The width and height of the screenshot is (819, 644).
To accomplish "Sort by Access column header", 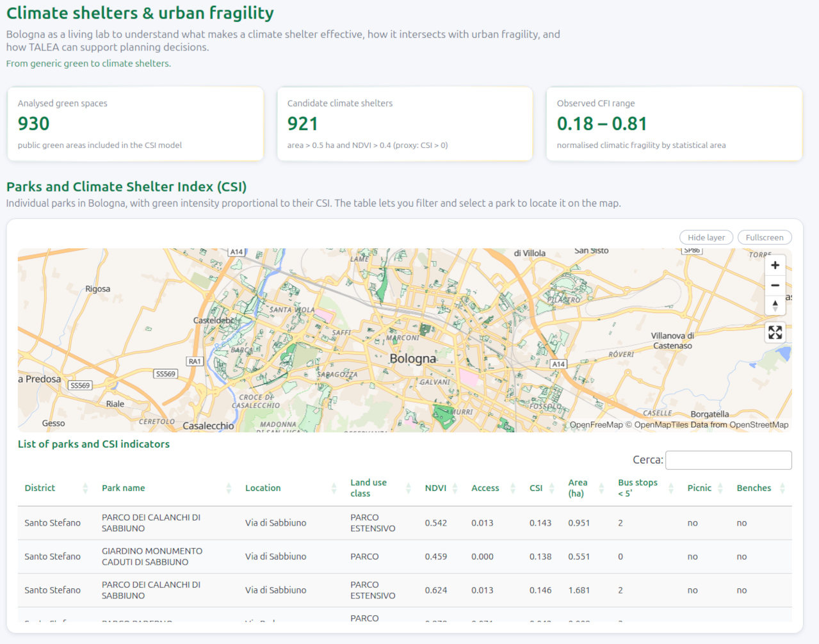I will click(485, 488).
